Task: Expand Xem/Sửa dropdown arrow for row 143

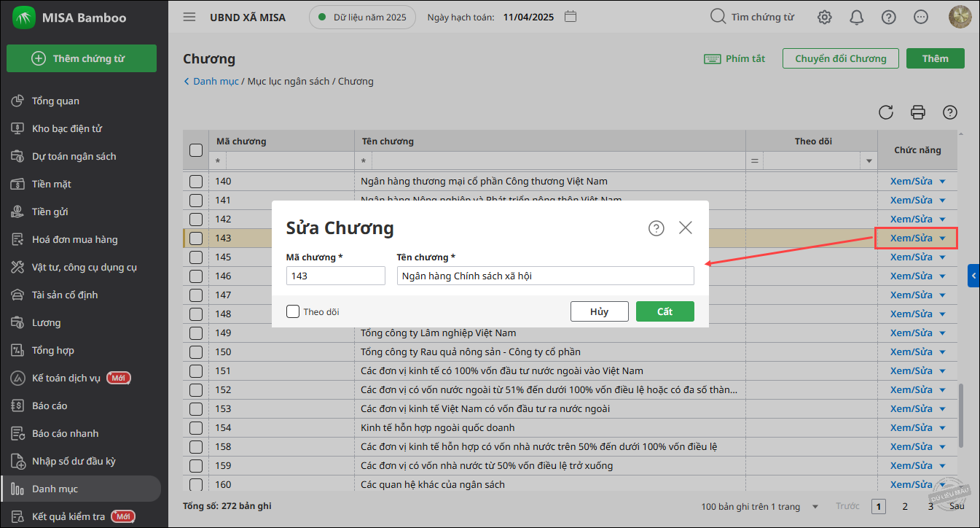Action: tap(942, 238)
